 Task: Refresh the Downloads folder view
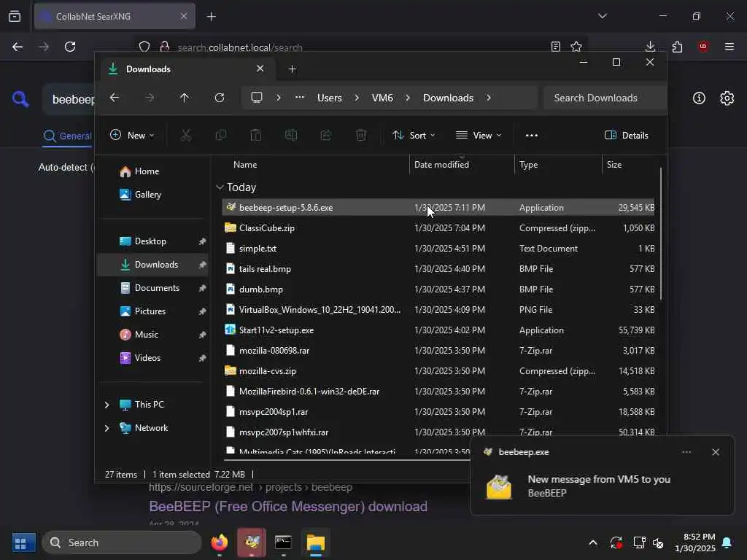pyautogui.click(x=220, y=98)
